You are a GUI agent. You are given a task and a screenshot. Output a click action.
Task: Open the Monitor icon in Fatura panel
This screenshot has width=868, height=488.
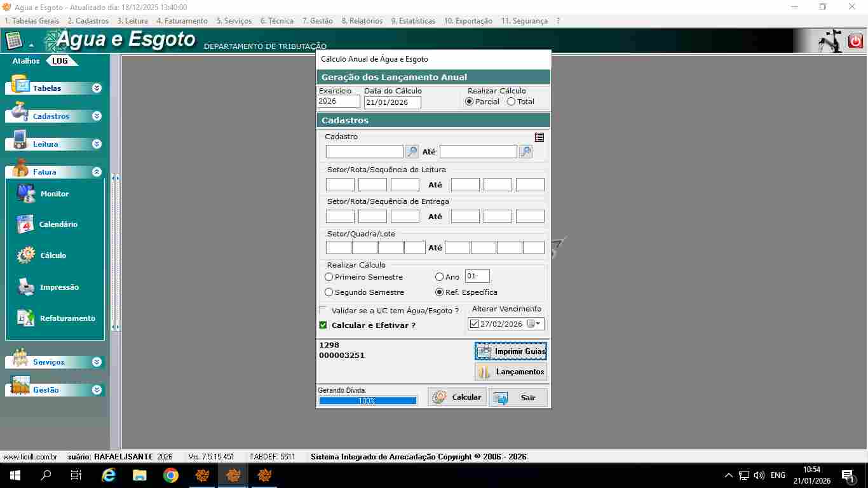coord(26,193)
